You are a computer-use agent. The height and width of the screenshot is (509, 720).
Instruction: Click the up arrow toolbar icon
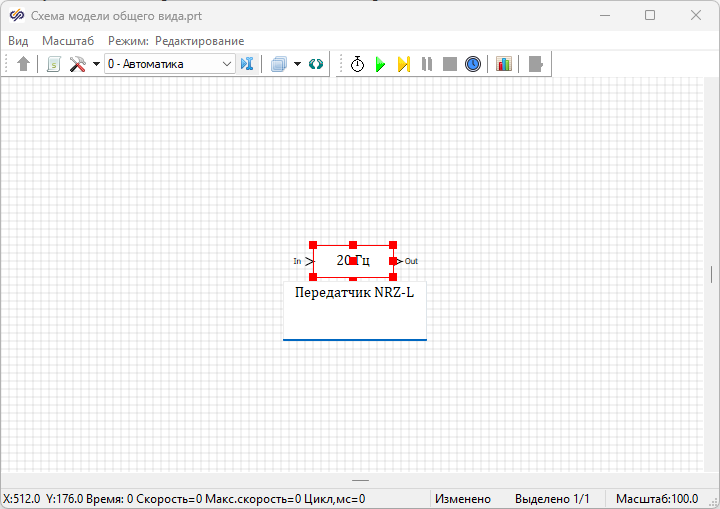[x=24, y=64]
